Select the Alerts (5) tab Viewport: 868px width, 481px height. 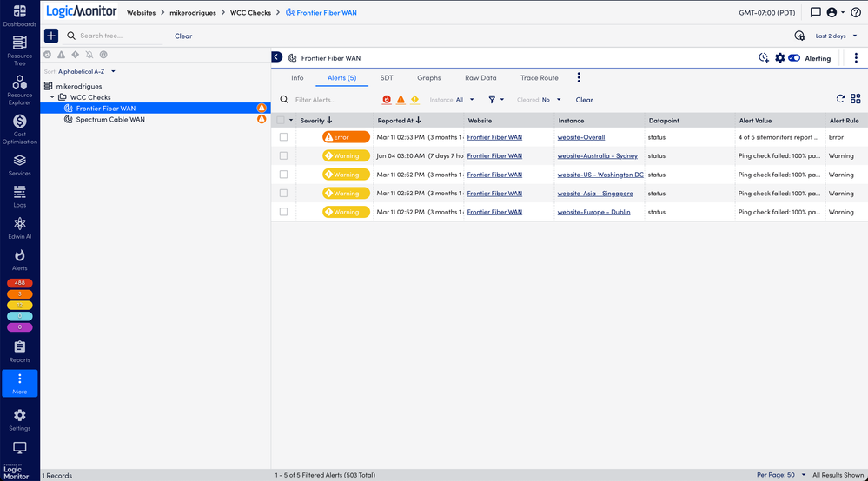tap(341, 78)
